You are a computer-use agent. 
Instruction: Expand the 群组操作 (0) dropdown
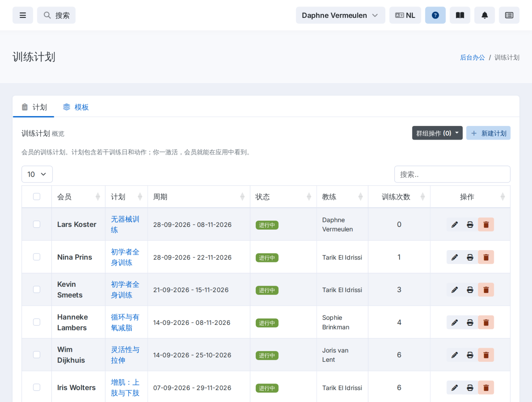click(437, 133)
